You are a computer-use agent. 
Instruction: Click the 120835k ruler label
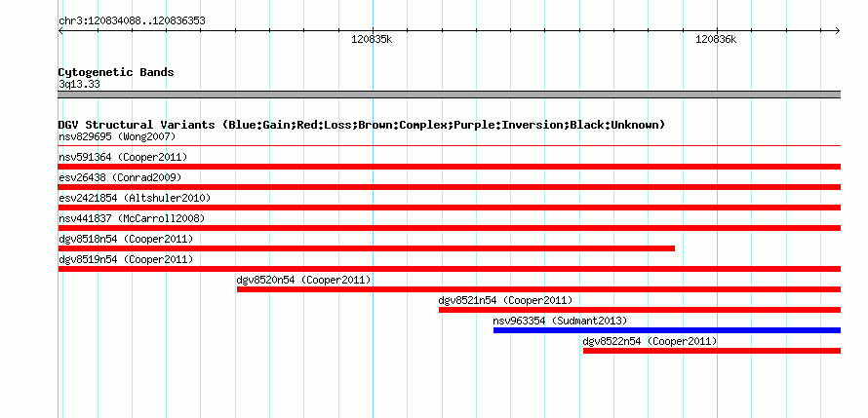click(372, 39)
